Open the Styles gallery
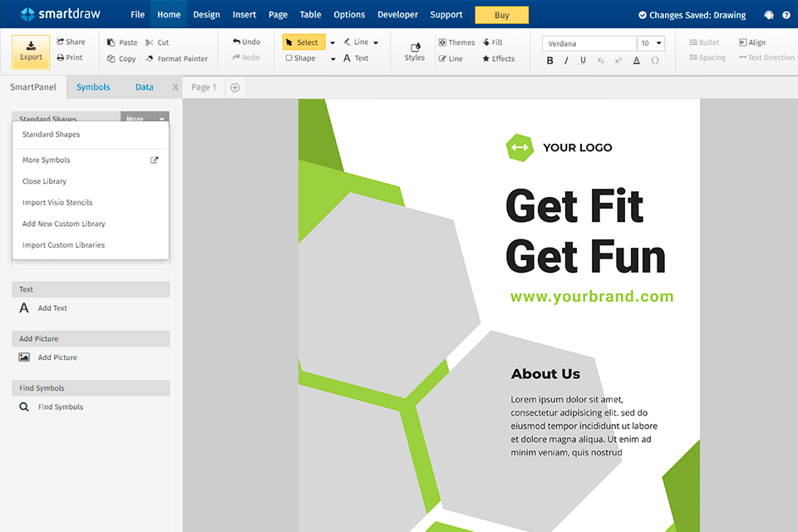 tap(414, 52)
